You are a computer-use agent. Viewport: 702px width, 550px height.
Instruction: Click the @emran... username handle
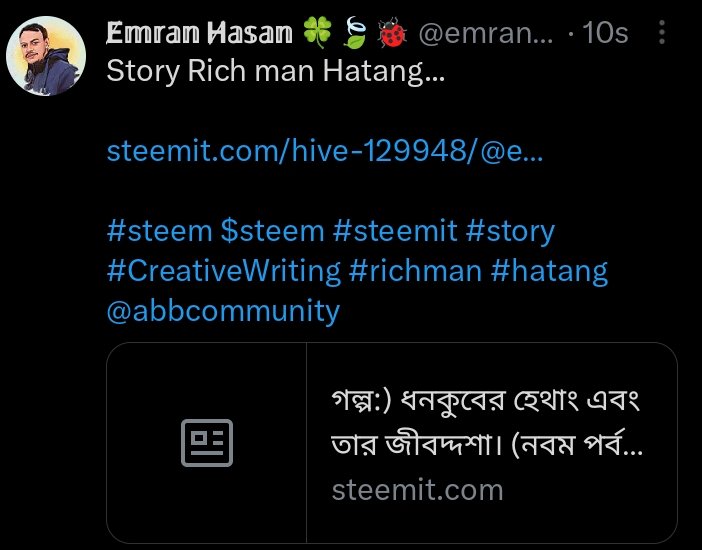486,33
